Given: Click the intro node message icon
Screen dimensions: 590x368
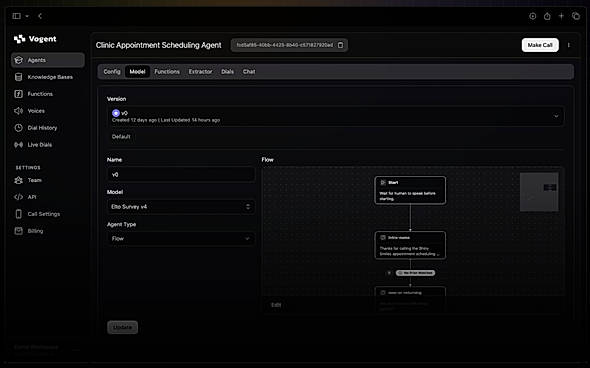Looking at the screenshot, I should click(383, 237).
